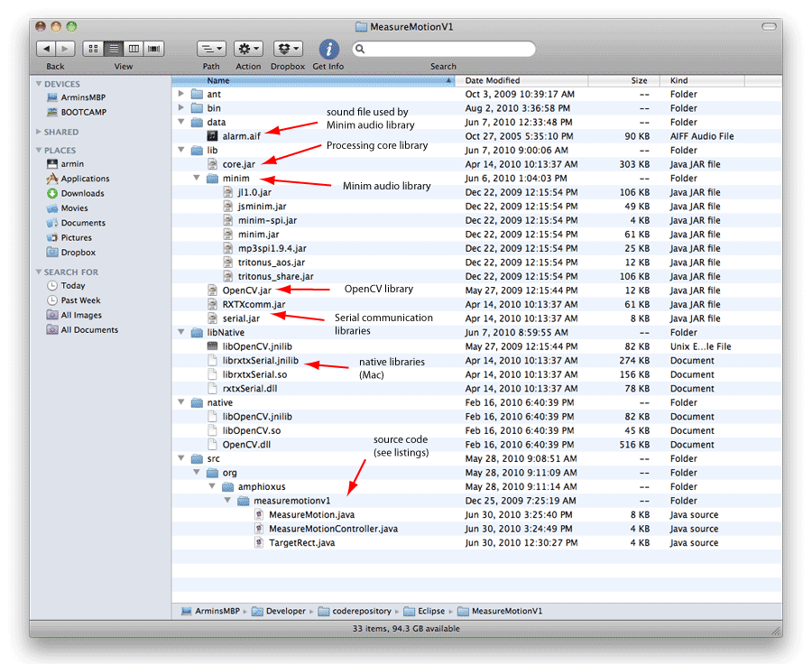Focus the Search field

point(444,49)
